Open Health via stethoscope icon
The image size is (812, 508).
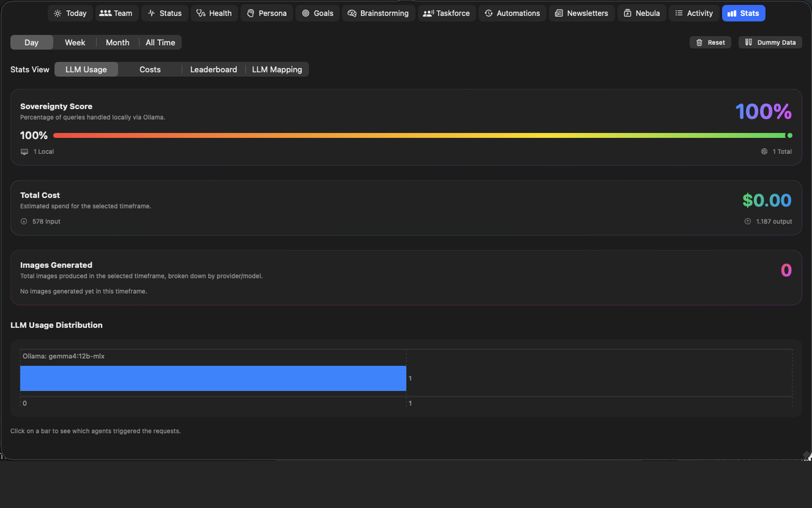tap(201, 13)
